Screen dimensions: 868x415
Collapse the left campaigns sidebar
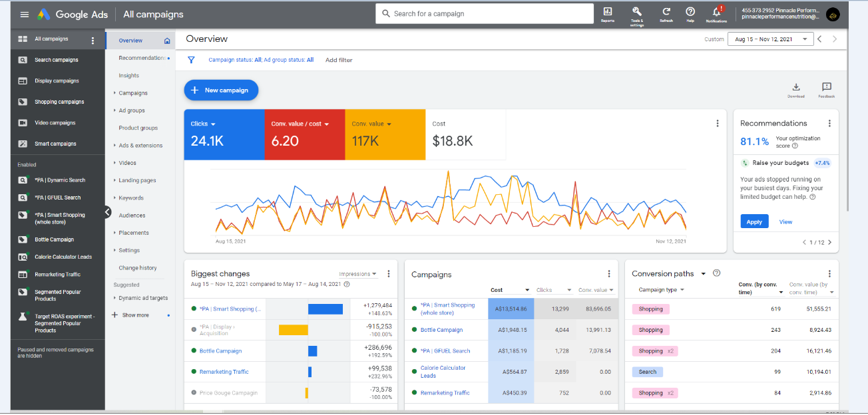click(x=108, y=211)
